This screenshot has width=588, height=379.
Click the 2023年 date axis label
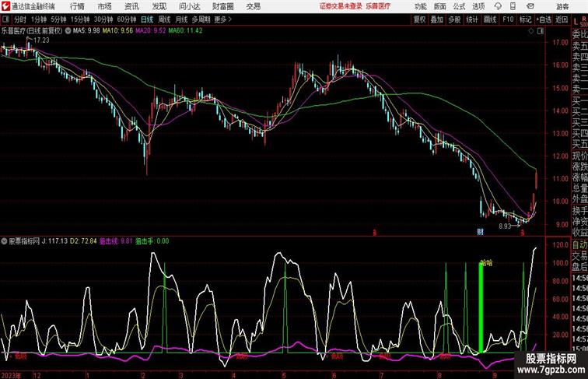(11, 375)
